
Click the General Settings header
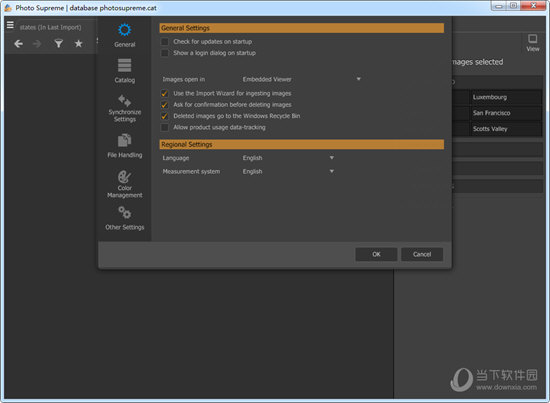302,28
